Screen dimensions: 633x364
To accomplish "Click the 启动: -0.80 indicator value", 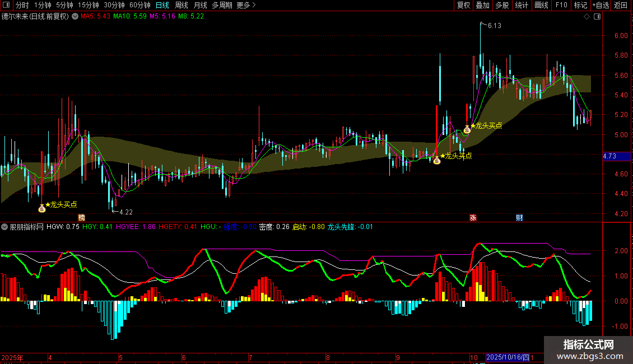I will pos(309,227).
